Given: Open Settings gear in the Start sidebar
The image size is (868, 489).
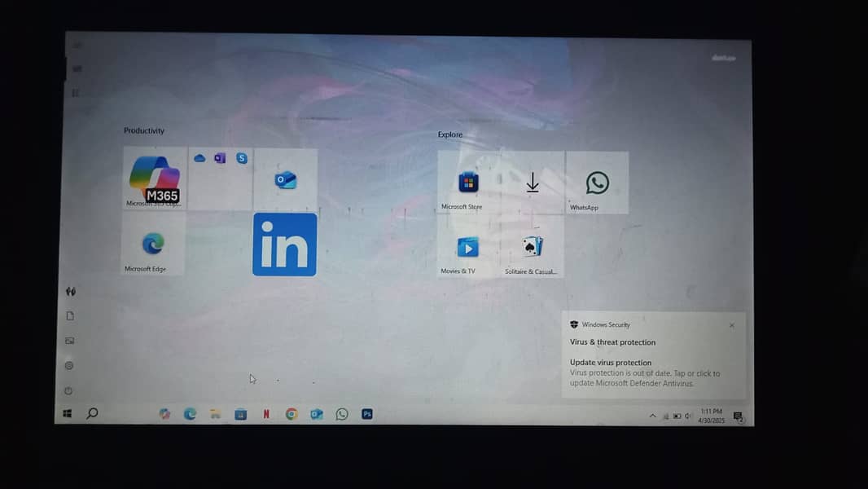Looking at the screenshot, I should [69, 365].
